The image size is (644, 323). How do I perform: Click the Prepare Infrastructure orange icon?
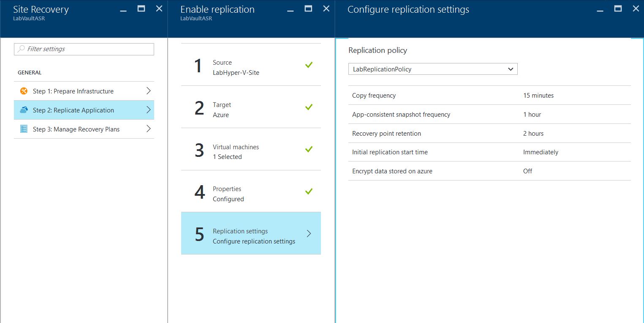tap(24, 91)
